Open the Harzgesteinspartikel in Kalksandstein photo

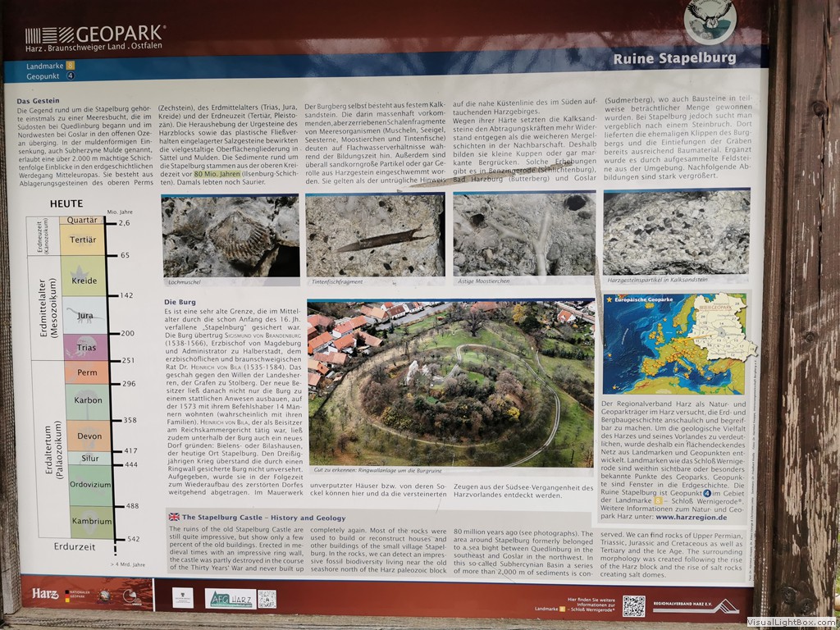coord(677,232)
